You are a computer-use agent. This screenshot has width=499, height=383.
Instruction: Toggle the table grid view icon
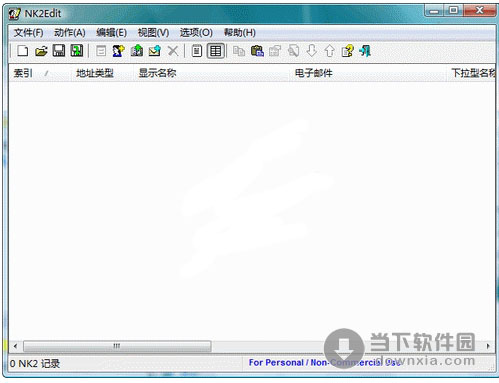coord(215,51)
